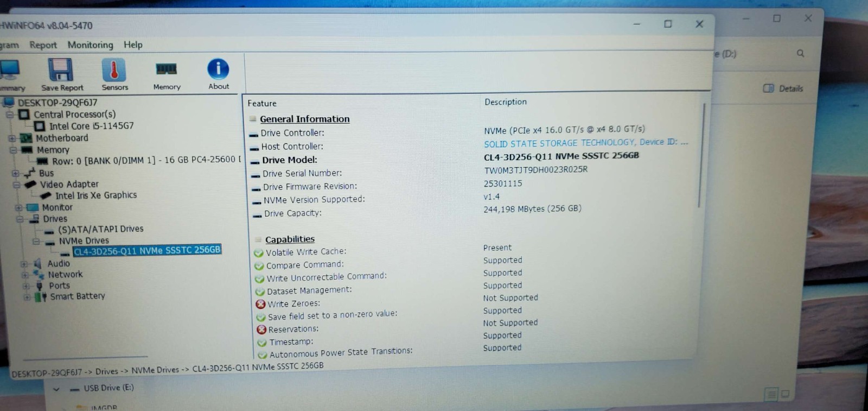
Task: Click the Description column header
Action: pos(506,102)
